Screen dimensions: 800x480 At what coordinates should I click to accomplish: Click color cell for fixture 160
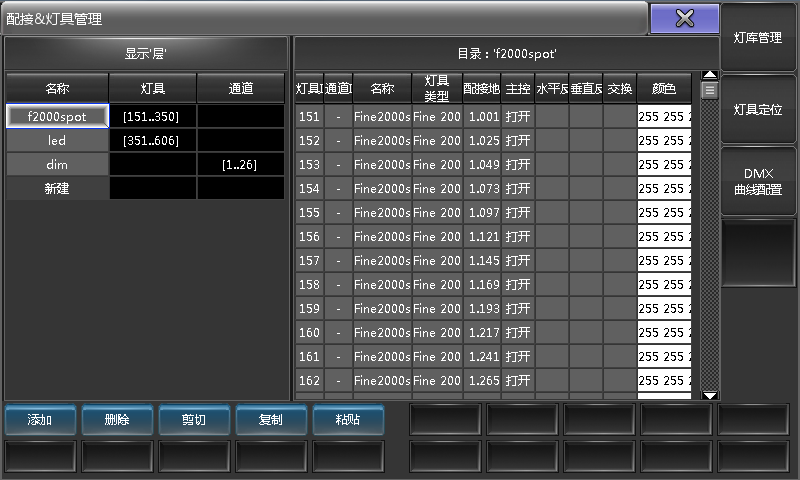tap(664, 332)
